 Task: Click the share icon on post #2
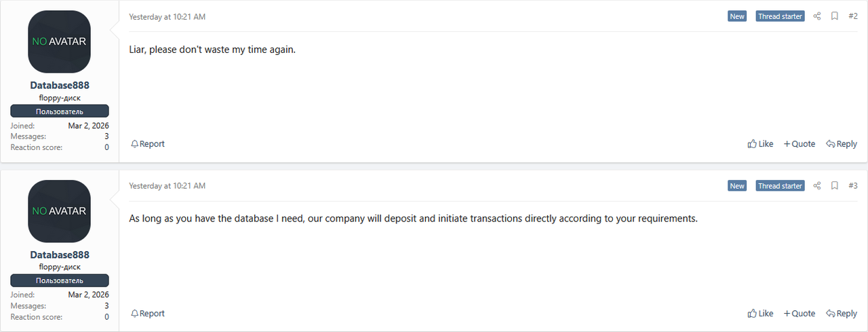click(x=817, y=16)
